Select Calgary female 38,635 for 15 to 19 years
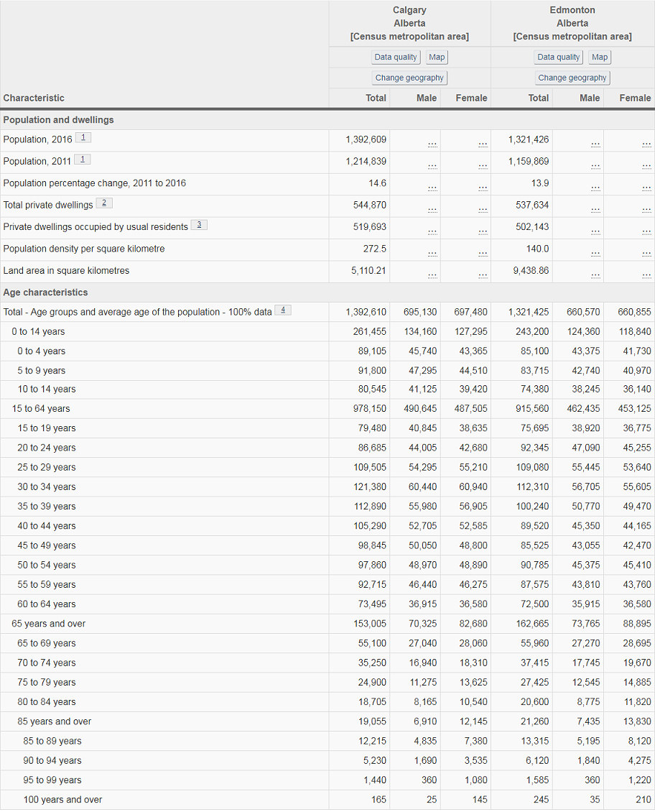The width and height of the screenshot is (655, 812). click(473, 428)
